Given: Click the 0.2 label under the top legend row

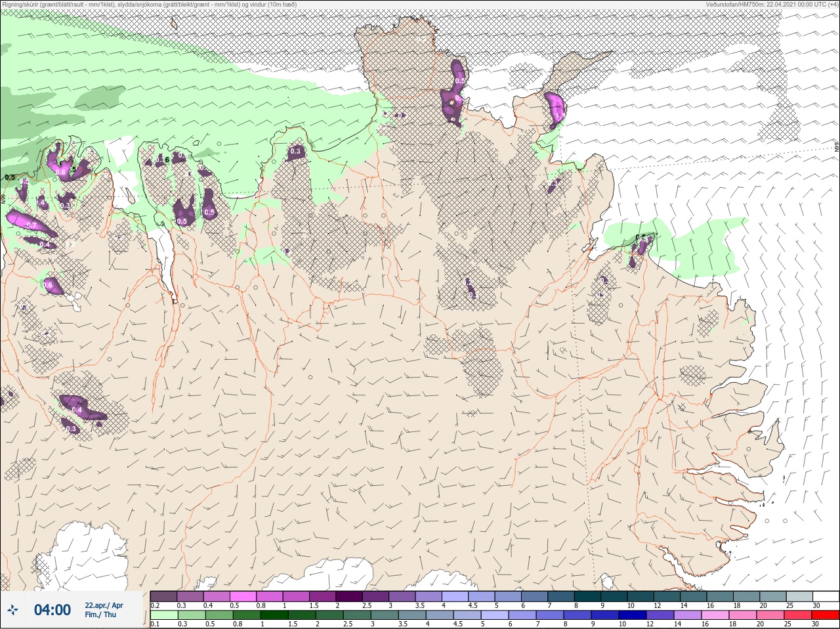Looking at the screenshot, I should tap(155, 605).
